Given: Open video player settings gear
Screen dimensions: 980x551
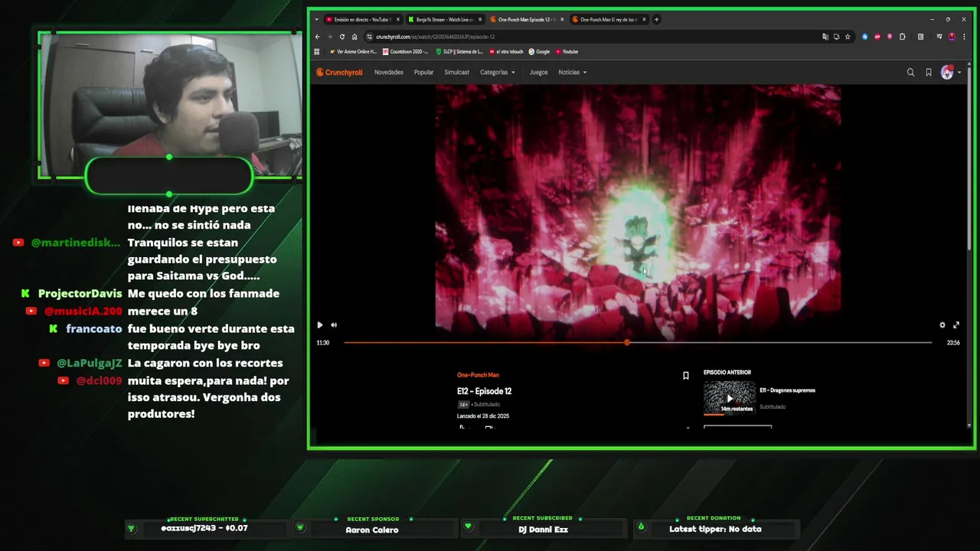Looking at the screenshot, I should pyautogui.click(x=942, y=325).
